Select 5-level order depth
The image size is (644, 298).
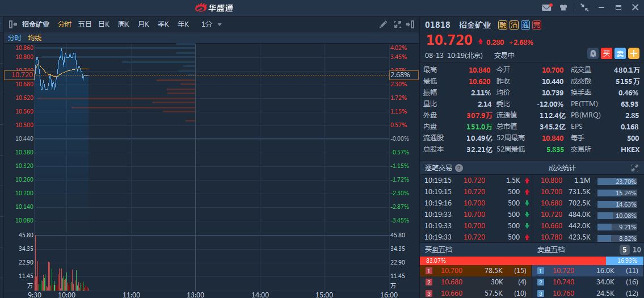pos(624,250)
